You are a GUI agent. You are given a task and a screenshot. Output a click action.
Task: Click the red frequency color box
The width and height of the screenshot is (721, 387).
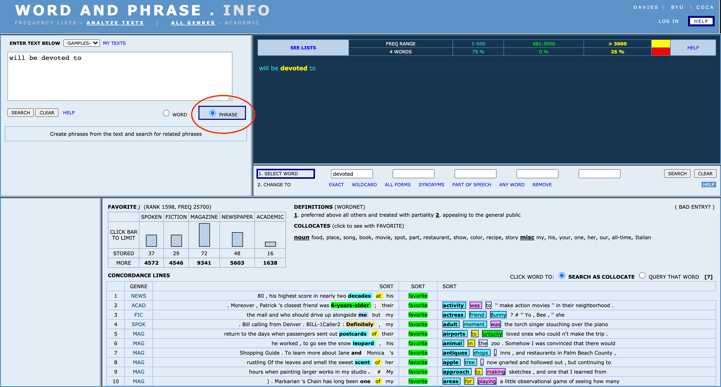661,51
